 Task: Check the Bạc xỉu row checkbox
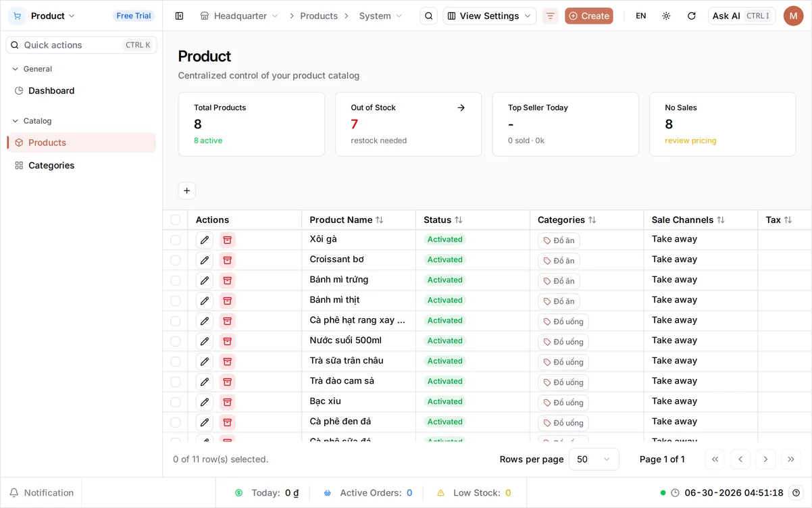pos(176,402)
